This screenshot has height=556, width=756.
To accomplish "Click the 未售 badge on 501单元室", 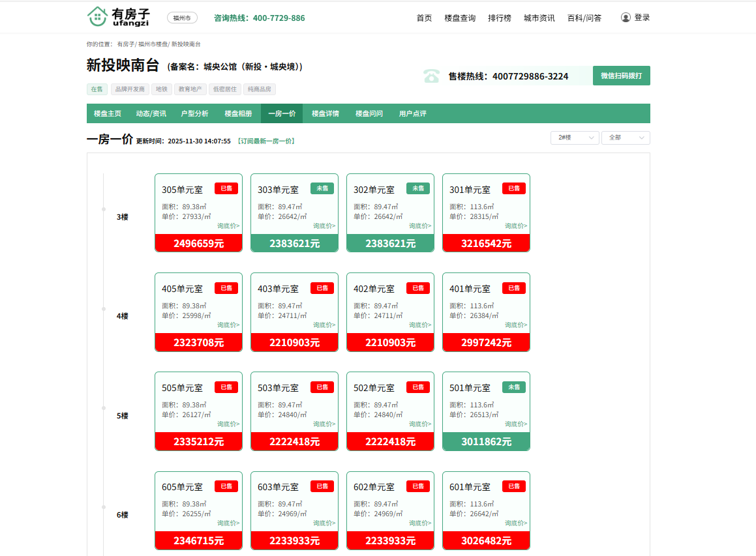I will pos(514,387).
